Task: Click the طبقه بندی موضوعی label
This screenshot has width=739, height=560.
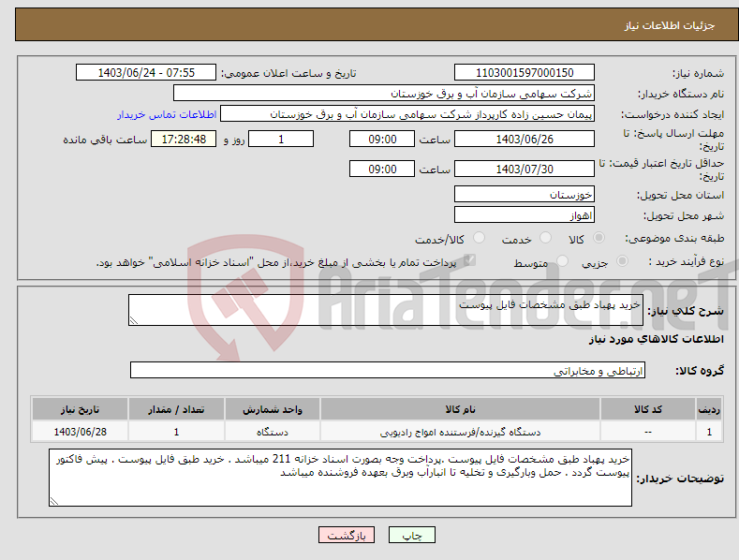Action: point(674,239)
